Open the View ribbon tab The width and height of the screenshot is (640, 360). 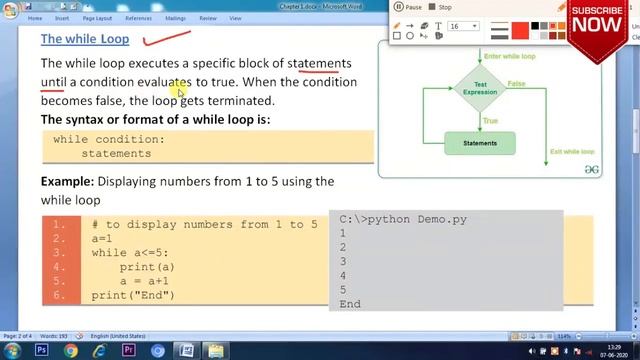pos(235,18)
